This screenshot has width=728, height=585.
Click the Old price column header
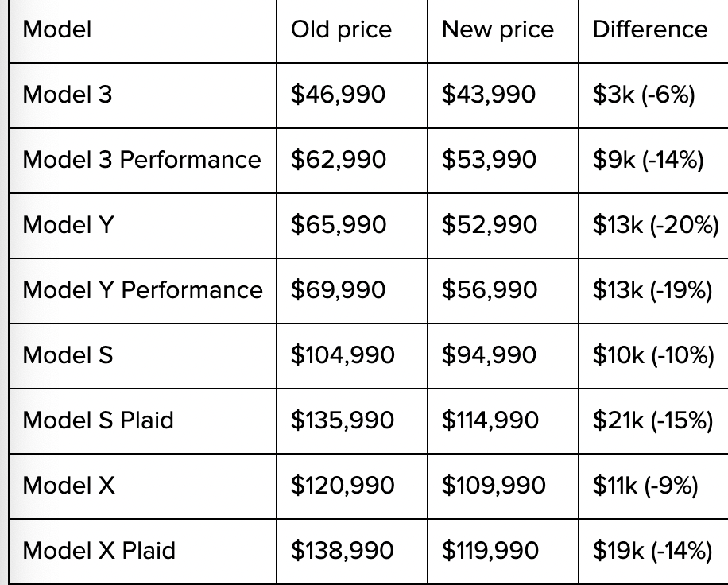(x=341, y=29)
